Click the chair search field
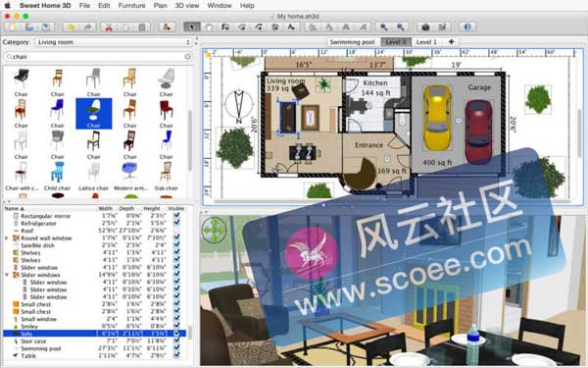This screenshot has width=588, height=368. pyautogui.click(x=98, y=56)
